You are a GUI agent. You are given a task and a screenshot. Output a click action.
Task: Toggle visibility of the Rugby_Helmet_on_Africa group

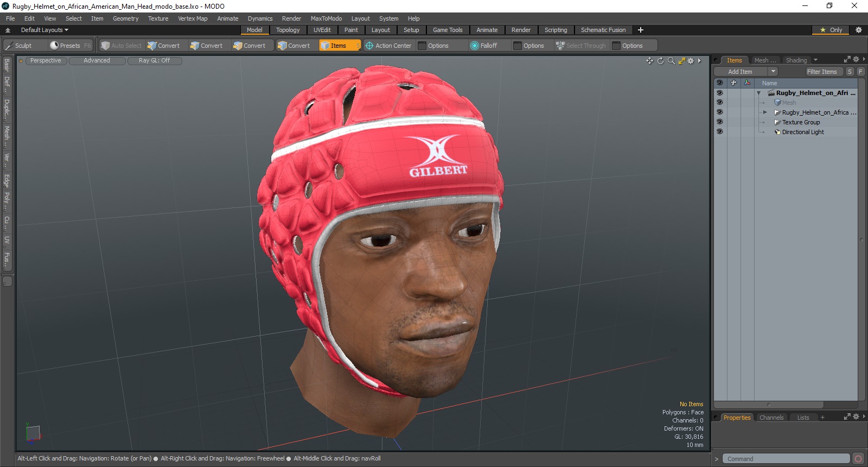[720, 112]
